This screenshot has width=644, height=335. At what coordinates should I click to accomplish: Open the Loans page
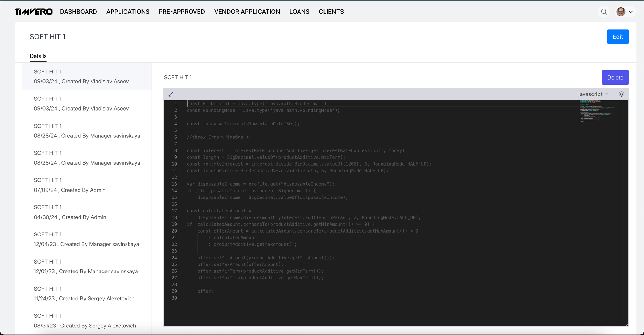click(299, 12)
